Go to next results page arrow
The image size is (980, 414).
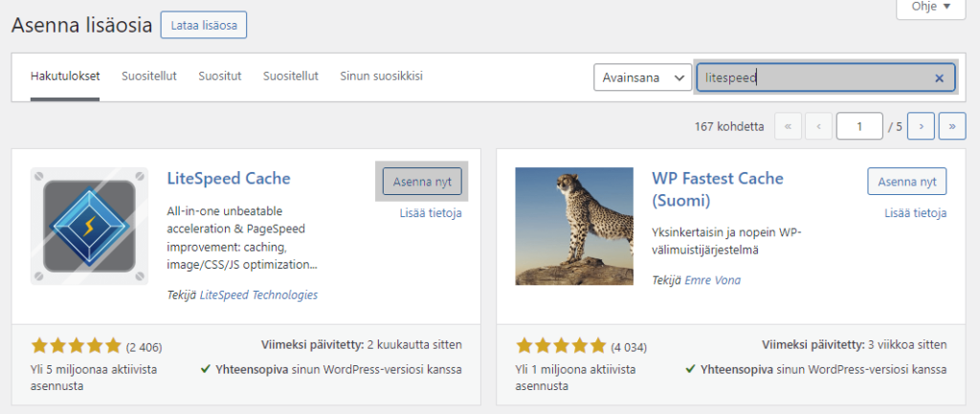tap(920, 126)
